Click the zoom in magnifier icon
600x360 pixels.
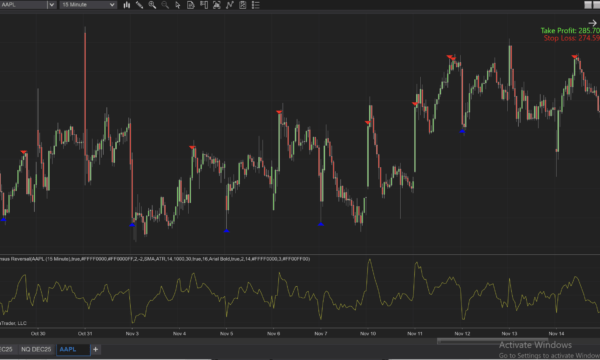pos(152,5)
